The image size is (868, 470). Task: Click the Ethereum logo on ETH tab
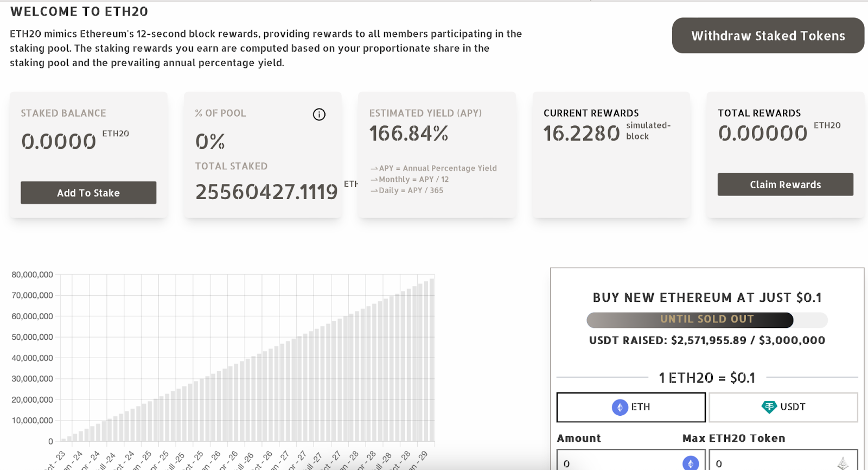[x=620, y=407]
